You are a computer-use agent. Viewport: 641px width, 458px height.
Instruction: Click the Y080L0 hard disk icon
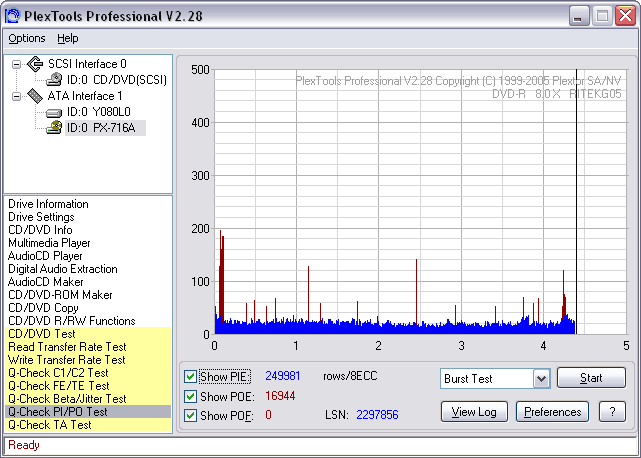[54, 112]
